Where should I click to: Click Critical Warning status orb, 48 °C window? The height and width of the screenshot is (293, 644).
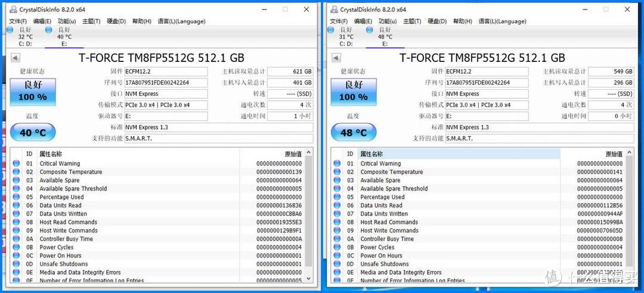pyautogui.click(x=337, y=163)
